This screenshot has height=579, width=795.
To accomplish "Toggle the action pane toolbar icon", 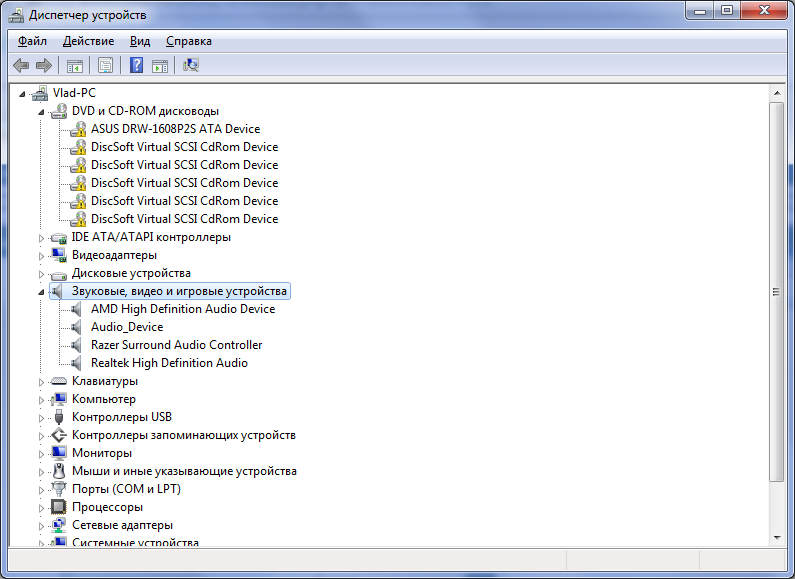I will [160, 65].
